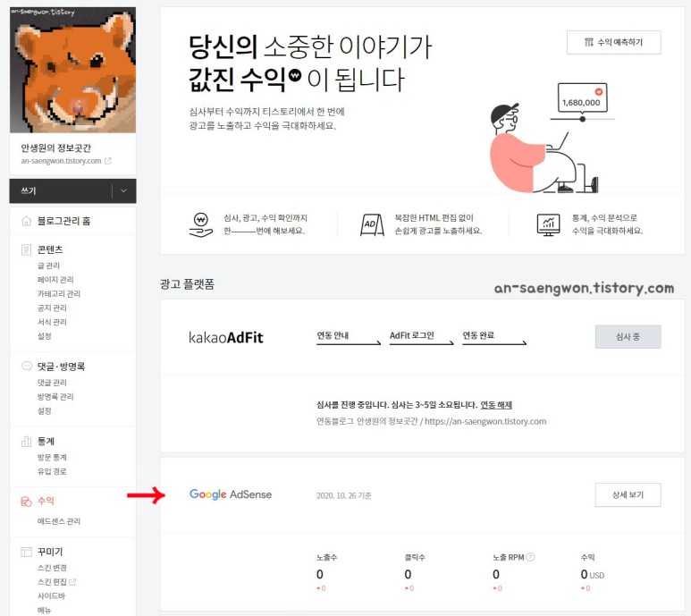Click the 광고 플랫폼 heading
The height and width of the screenshot is (616, 691).
point(187,283)
